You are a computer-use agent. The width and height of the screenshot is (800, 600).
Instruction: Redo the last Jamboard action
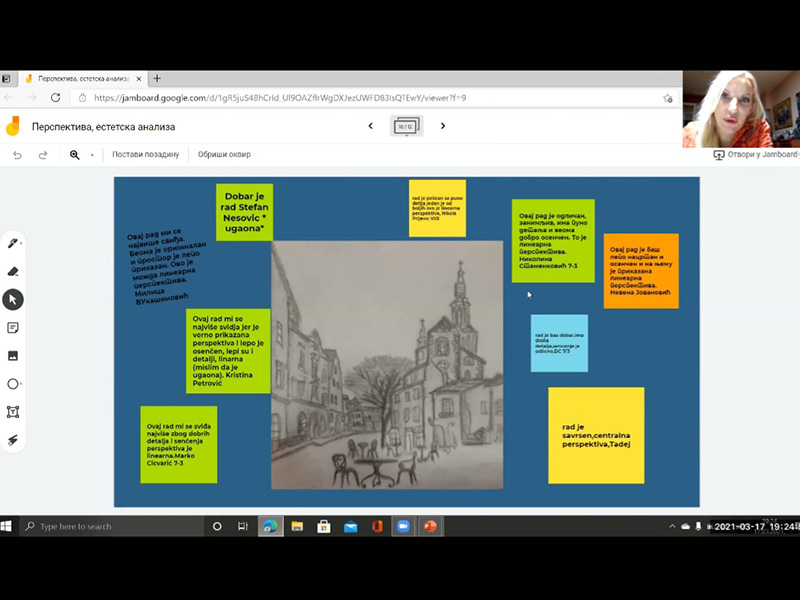43,155
